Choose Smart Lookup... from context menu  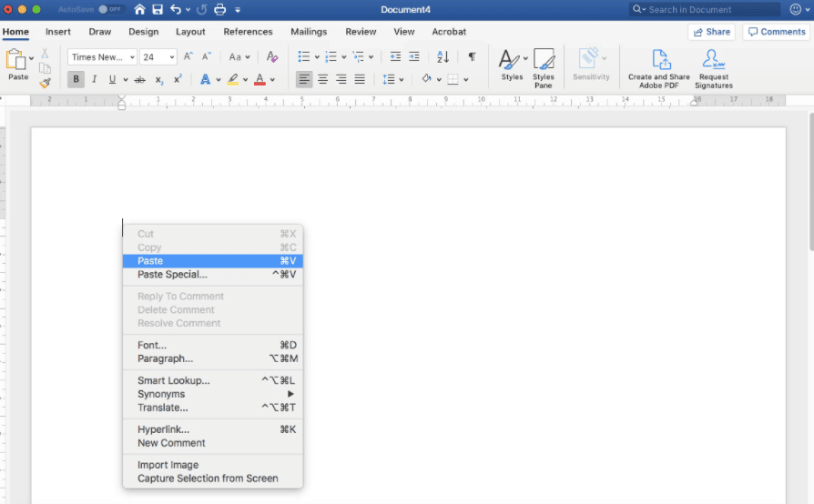(x=213, y=380)
